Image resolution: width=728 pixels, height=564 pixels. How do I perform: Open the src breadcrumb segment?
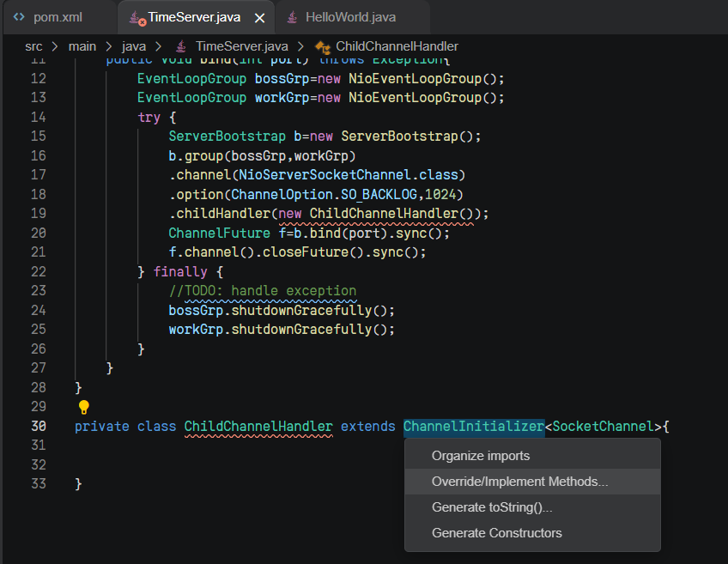point(33,46)
